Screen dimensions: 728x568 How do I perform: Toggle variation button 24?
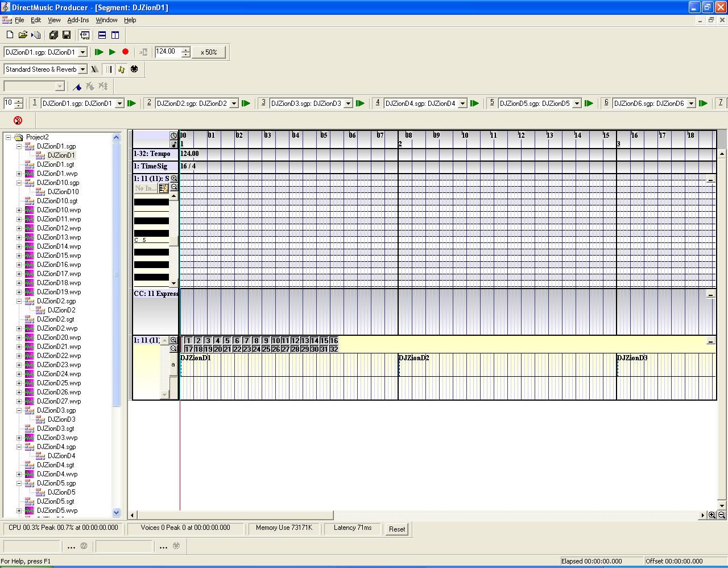[x=257, y=349]
